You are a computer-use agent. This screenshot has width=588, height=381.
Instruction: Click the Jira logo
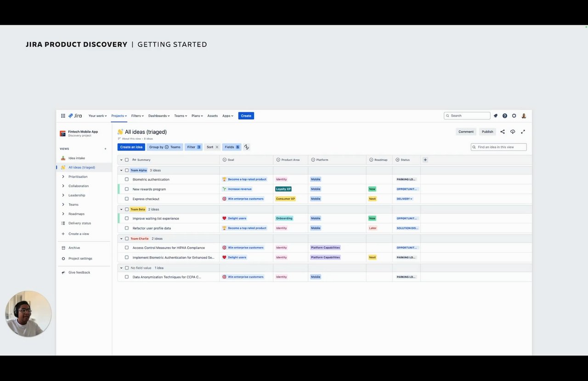pos(75,116)
